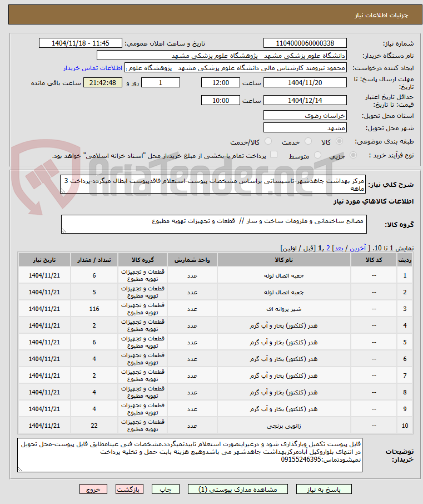Click the تاریخ نیاز column header

(44, 260)
